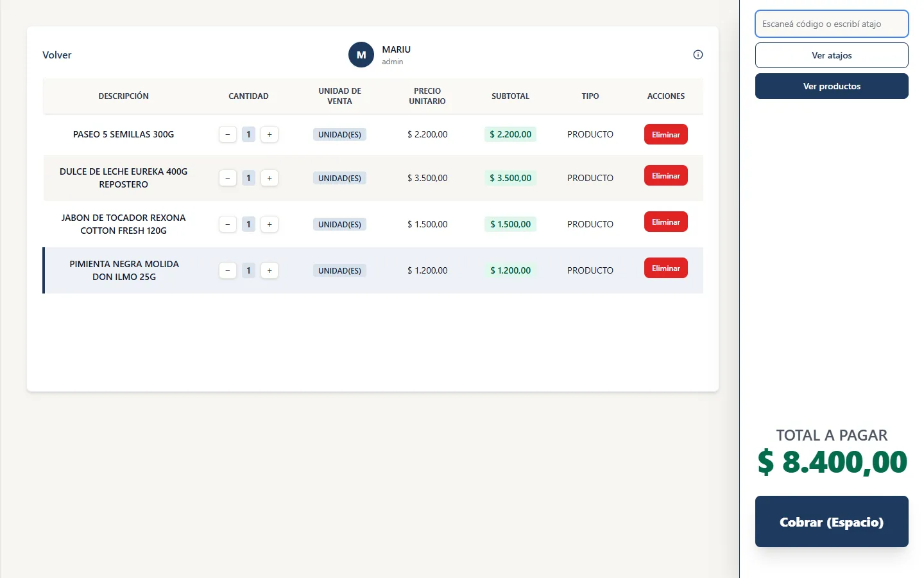The height and width of the screenshot is (578, 924).
Task: Click the UNIDAD(ES) badge for JABON DE TOCADOR
Action: [339, 224]
